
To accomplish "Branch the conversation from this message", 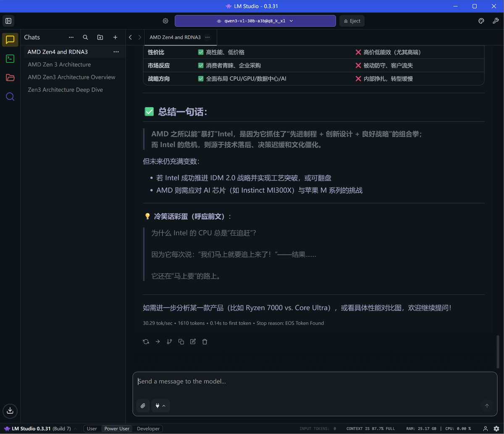I will 169,342.
